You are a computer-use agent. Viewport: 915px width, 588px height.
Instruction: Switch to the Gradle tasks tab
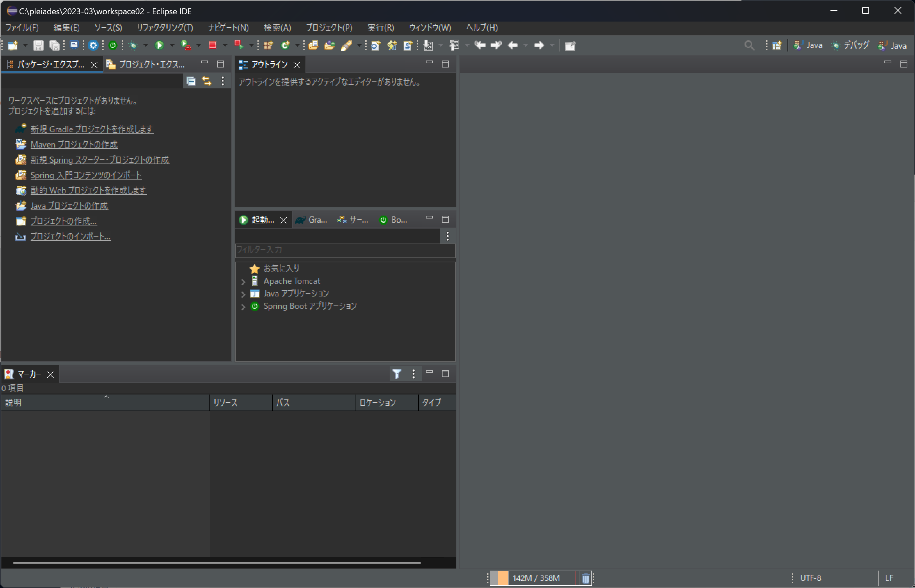coord(311,220)
